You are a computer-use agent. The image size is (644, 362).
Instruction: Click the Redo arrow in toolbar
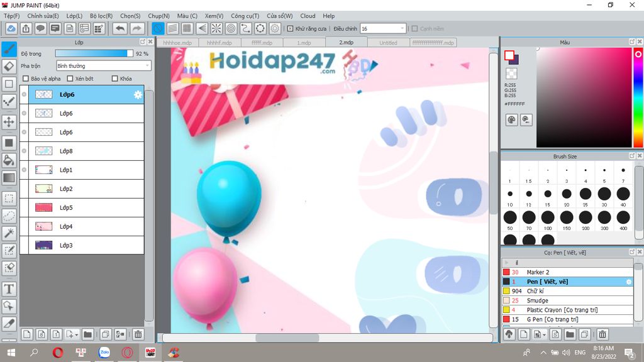(x=137, y=28)
